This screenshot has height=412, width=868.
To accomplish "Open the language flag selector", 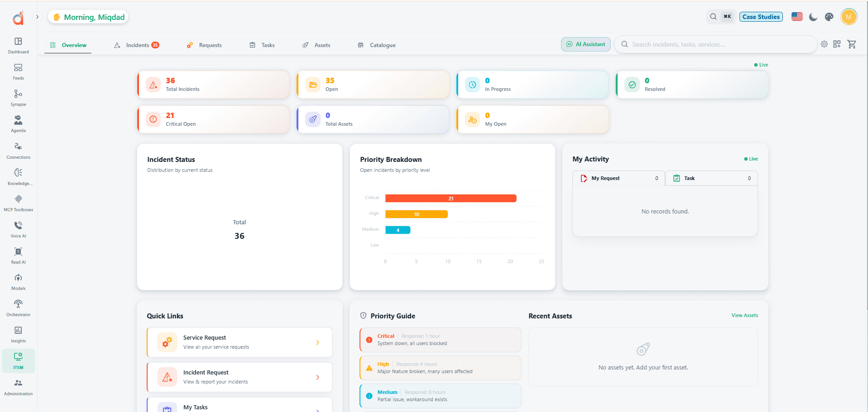I will (797, 17).
